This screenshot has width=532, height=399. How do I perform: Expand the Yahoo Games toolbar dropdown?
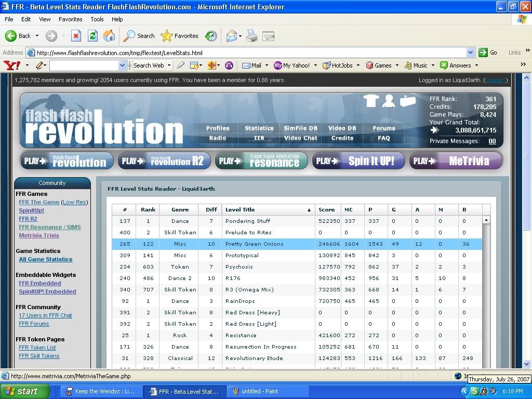pyautogui.click(x=396, y=65)
